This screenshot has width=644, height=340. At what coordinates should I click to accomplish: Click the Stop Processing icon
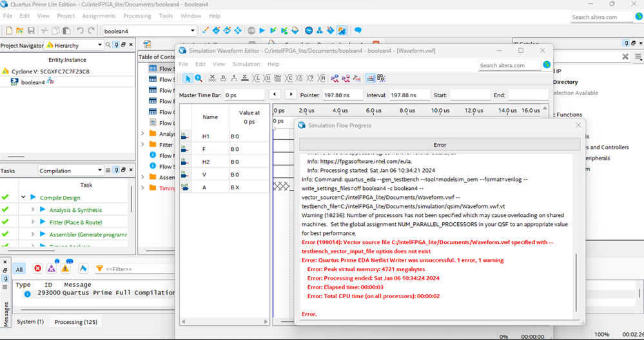pos(251,30)
